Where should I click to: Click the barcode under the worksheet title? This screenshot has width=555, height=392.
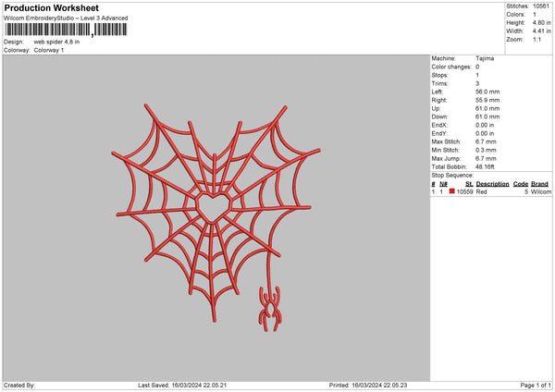[x=66, y=30]
